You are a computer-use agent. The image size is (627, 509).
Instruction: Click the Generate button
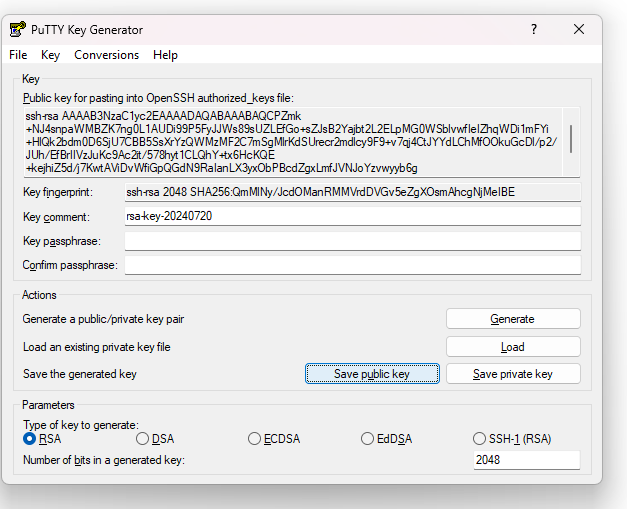513,319
